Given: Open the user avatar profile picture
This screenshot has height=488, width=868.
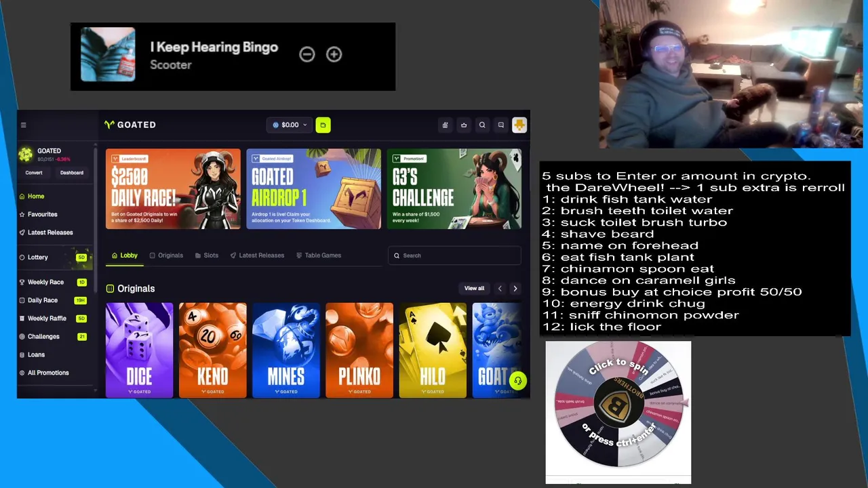Looking at the screenshot, I should click(x=519, y=125).
